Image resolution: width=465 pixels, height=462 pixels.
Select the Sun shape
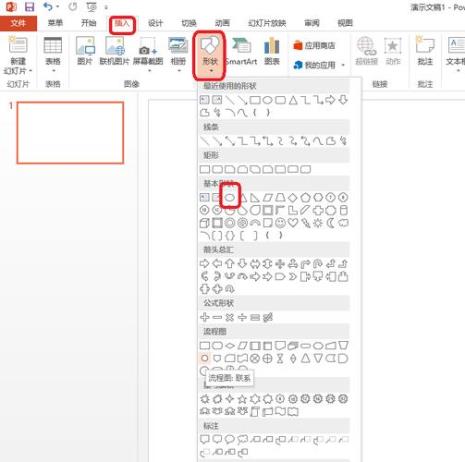coord(318,223)
